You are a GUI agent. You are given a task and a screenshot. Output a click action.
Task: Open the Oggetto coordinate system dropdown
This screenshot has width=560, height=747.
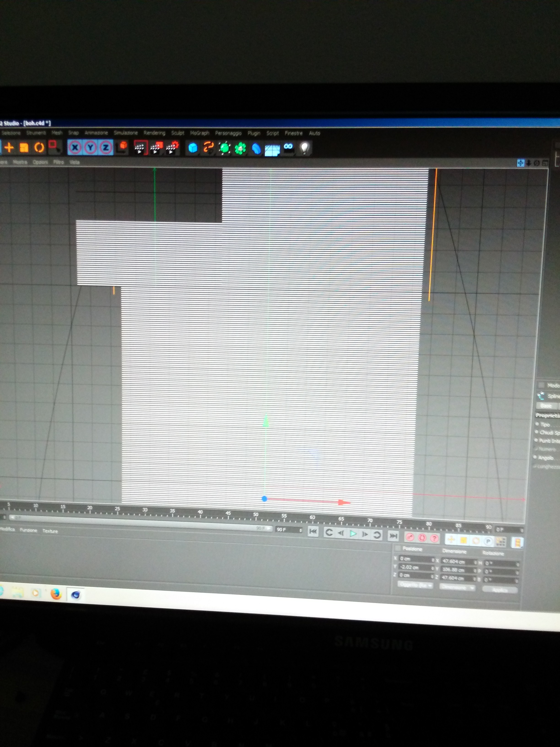click(x=415, y=585)
